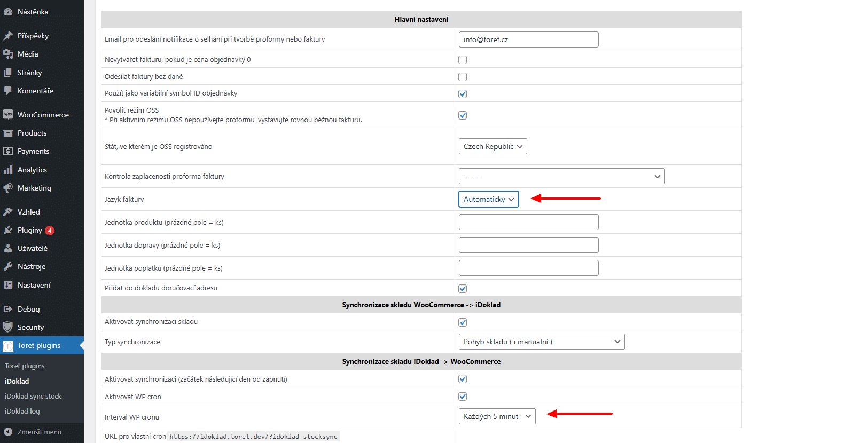
Task: Click 'Zmenšit menu' to collapse sidebar
Action: (x=39, y=432)
